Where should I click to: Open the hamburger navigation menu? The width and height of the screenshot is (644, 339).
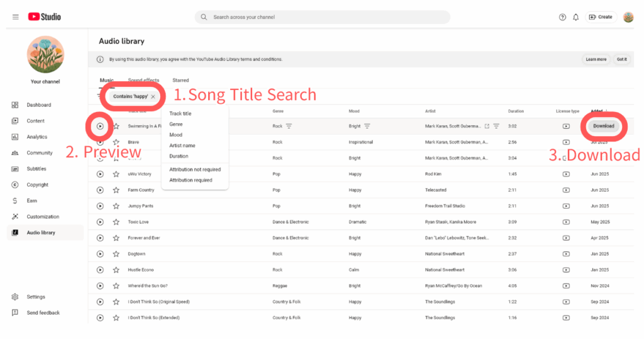(15, 17)
